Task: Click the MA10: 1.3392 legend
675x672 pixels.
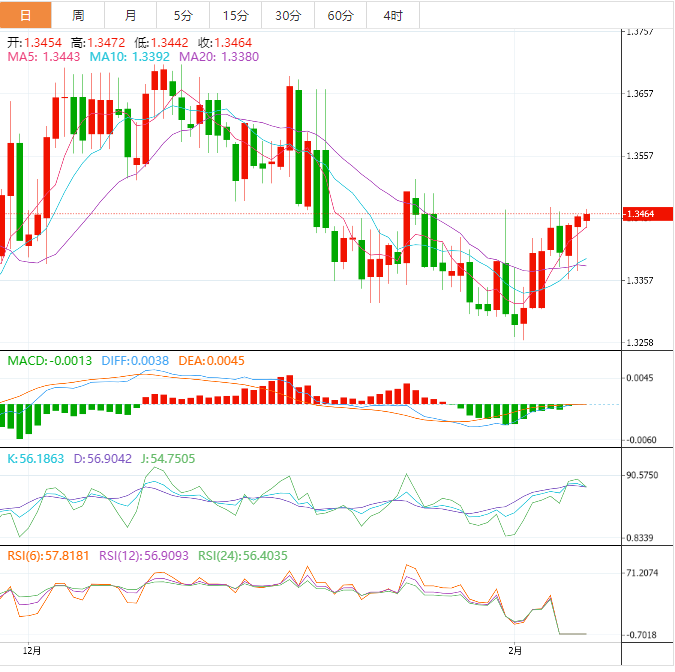Action: tap(130, 57)
